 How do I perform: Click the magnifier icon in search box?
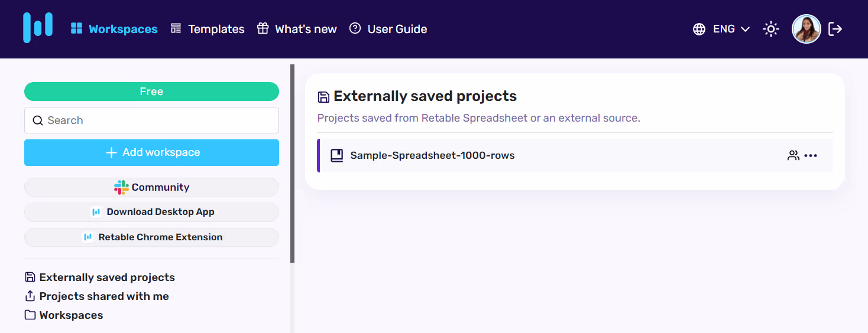coord(38,120)
